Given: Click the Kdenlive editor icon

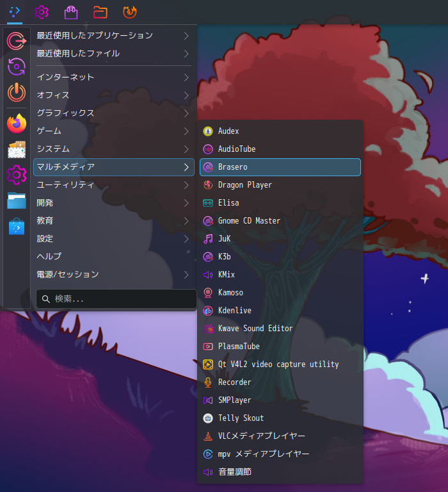Looking at the screenshot, I should pyautogui.click(x=208, y=311).
